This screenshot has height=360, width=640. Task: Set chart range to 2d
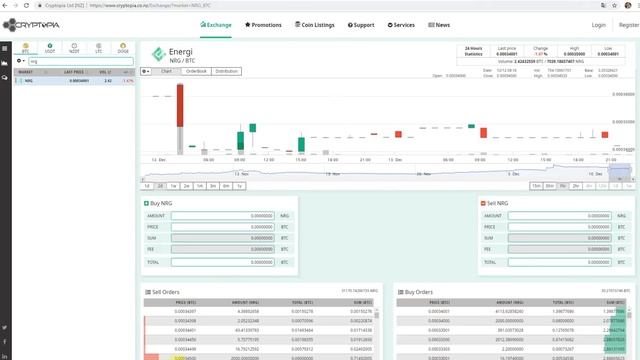(x=160, y=186)
